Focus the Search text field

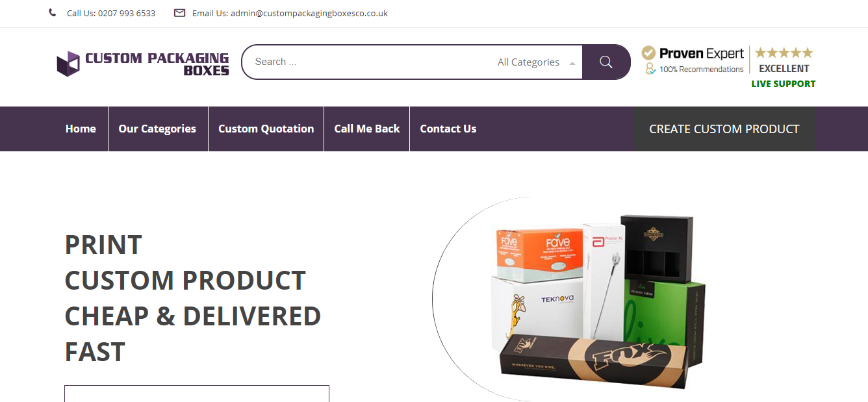[367, 62]
